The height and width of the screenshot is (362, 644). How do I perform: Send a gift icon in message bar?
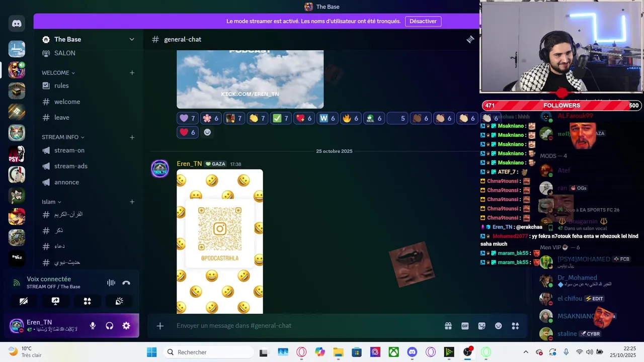448,326
